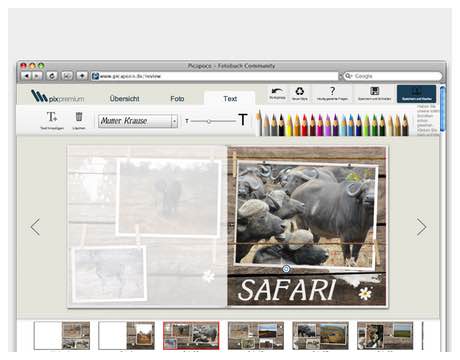Click the large T increase font size icon

coord(243,120)
